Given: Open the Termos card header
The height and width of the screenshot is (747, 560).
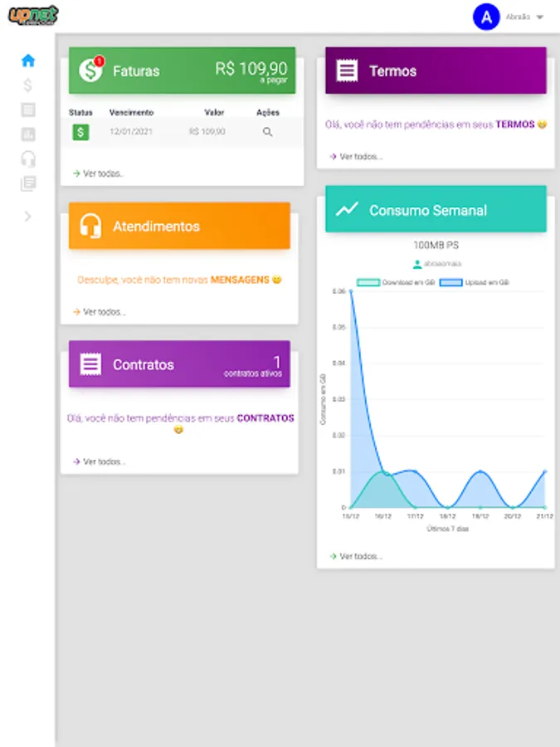Looking at the screenshot, I should 436,71.
